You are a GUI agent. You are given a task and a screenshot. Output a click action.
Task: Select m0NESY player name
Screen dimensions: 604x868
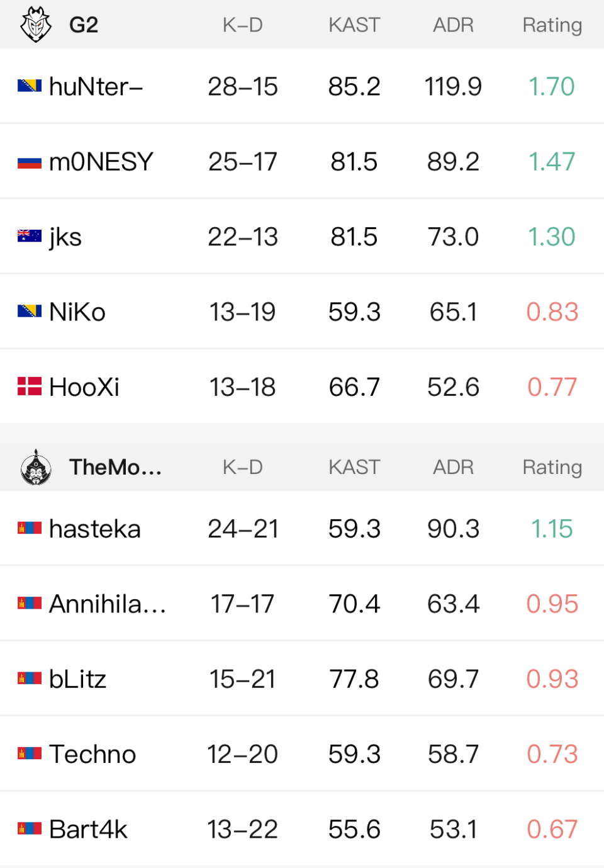click(101, 162)
